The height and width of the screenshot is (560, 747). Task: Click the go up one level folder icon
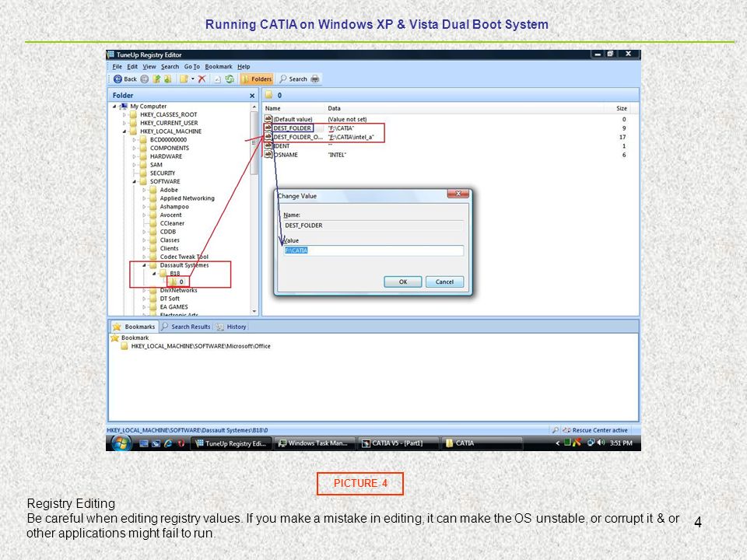point(156,79)
